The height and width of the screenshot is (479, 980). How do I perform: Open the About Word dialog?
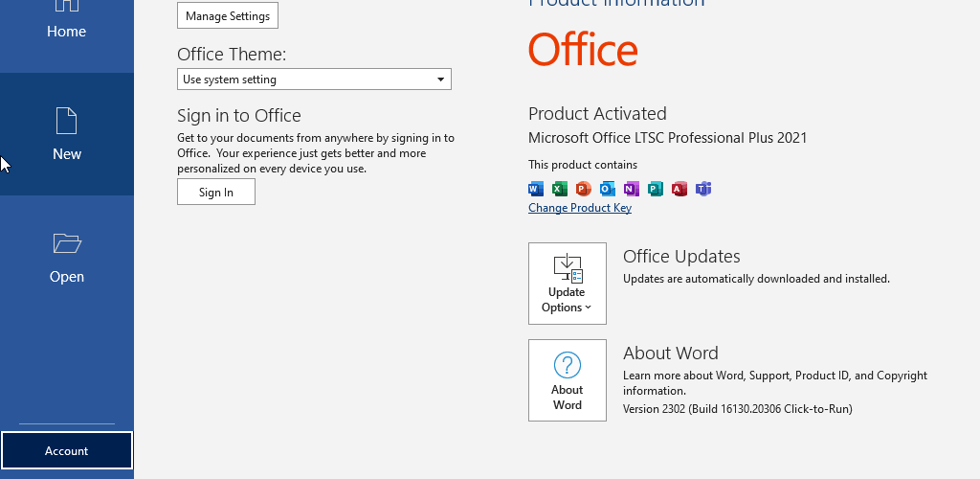click(567, 380)
